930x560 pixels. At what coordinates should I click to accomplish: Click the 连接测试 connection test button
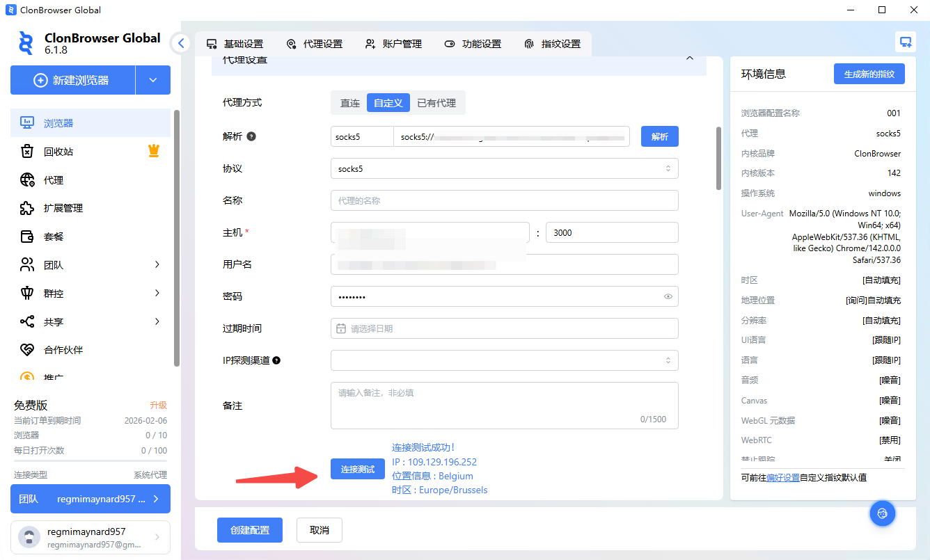tap(357, 470)
